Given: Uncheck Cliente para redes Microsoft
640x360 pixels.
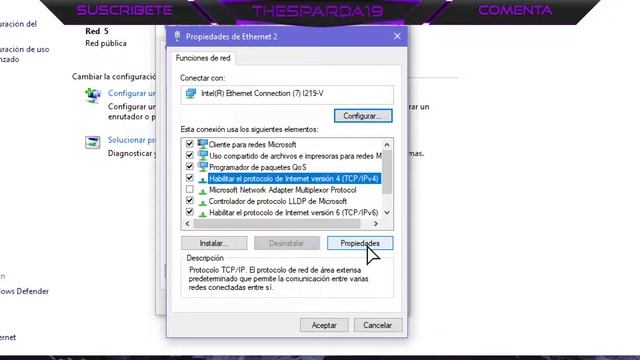Looking at the screenshot, I should click(x=189, y=144).
